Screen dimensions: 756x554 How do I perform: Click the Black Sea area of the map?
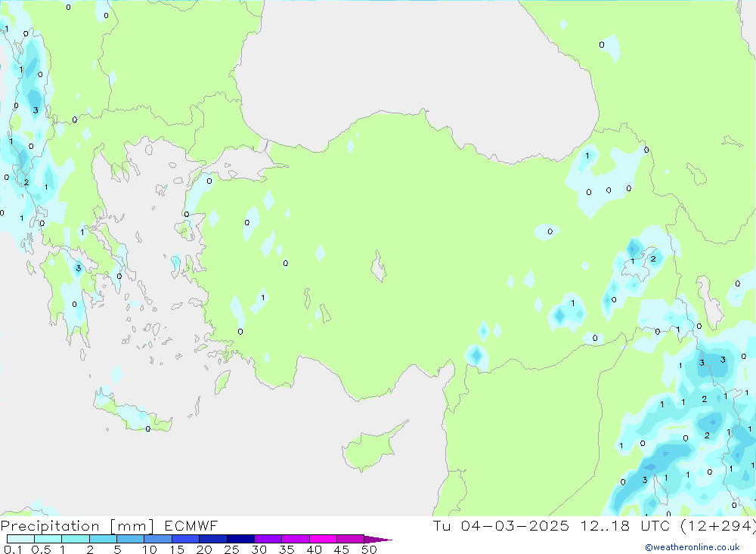tap(414, 73)
